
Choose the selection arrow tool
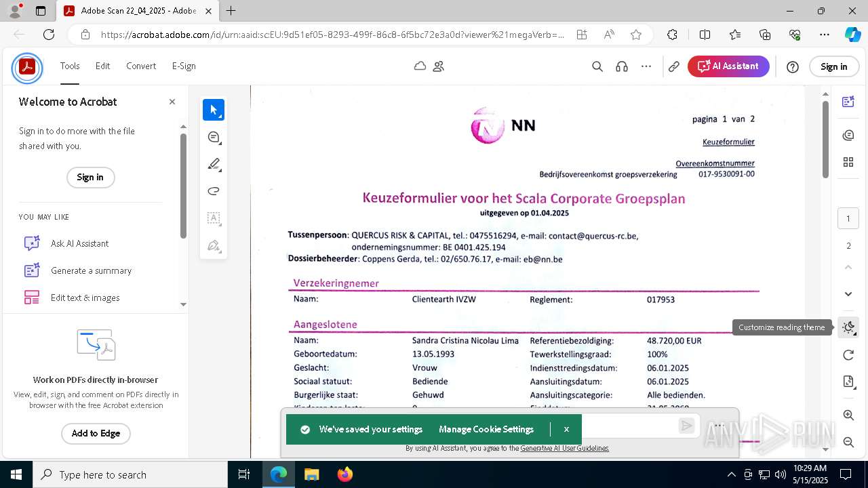click(x=214, y=110)
